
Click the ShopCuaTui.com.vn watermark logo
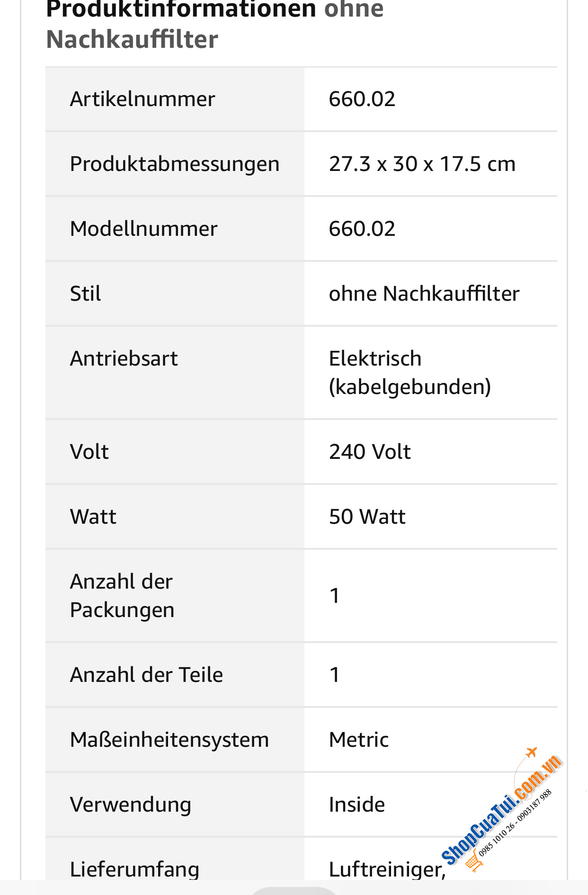[501, 809]
